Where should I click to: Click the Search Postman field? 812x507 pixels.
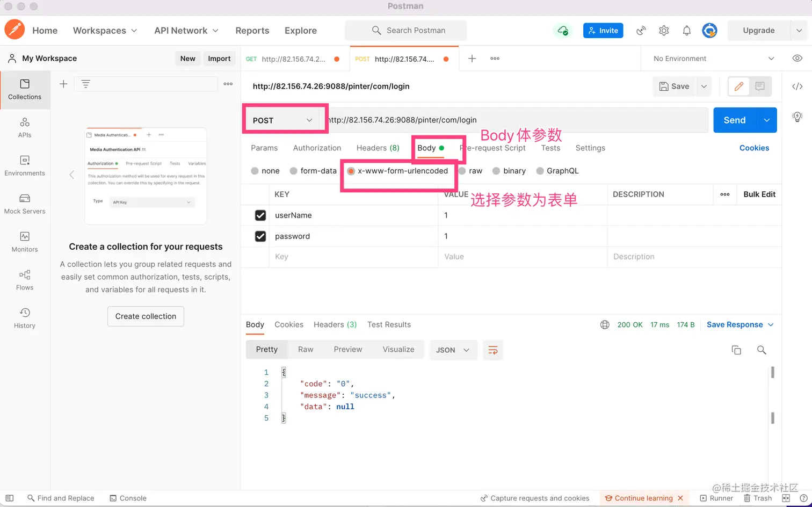(x=406, y=31)
